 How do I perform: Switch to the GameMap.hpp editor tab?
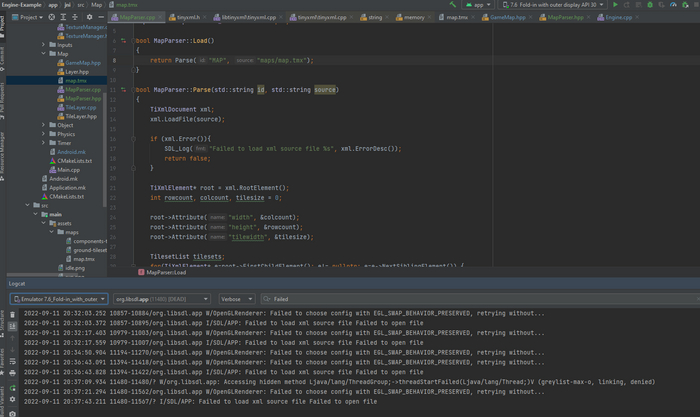point(508,18)
